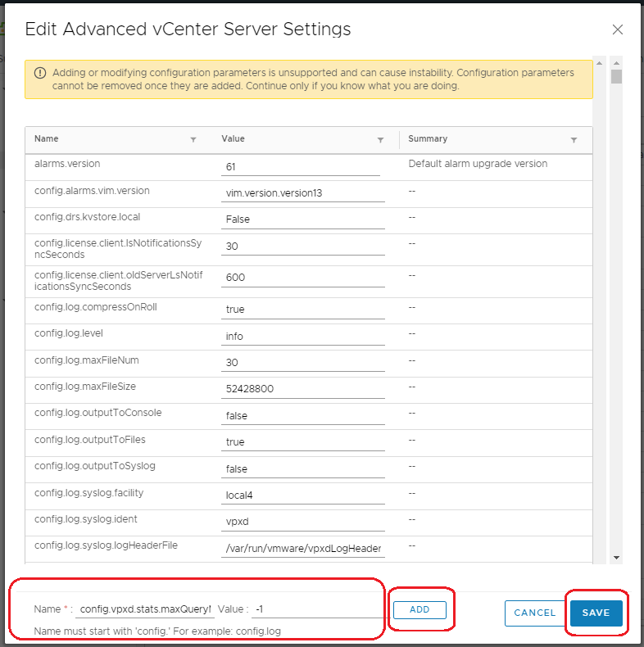Click the outer scrollbar down arrow
This screenshot has width=644, height=647.
click(x=616, y=558)
